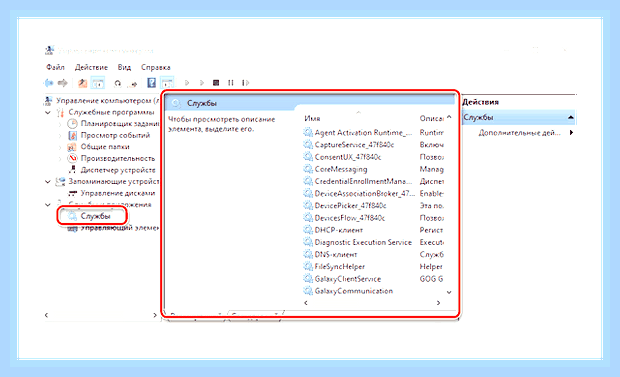Screen dimensions: 620x377
Task: Open help via the question mark icon
Action: (x=151, y=83)
